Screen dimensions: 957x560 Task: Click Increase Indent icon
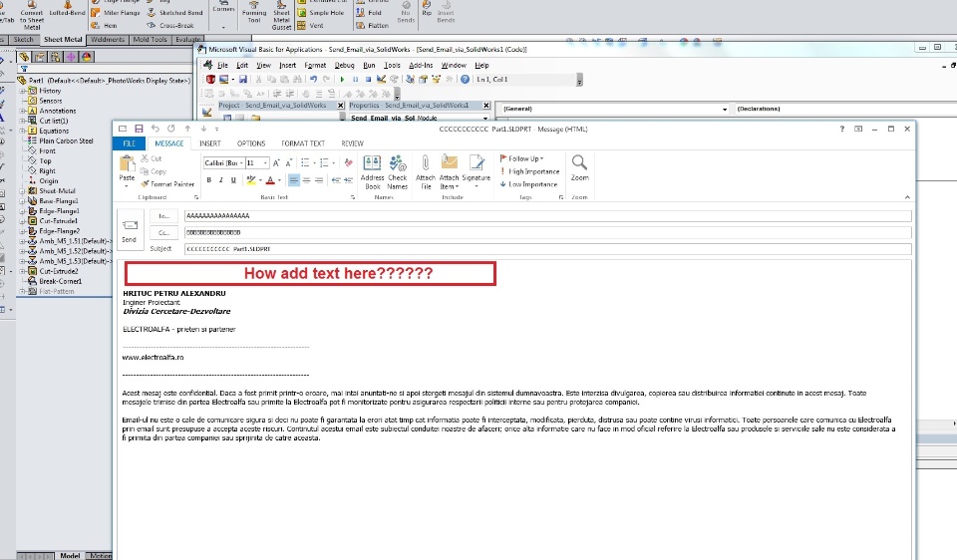348,180
